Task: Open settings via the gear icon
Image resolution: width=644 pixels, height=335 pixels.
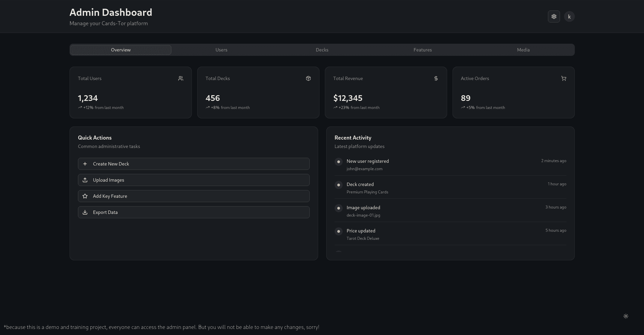Action: tap(554, 16)
